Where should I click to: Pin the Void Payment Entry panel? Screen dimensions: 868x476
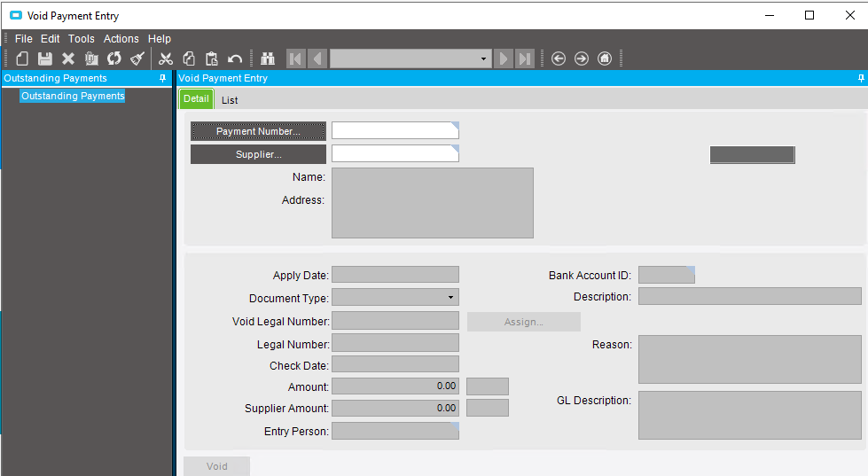pyautogui.click(x=861, y=78)
